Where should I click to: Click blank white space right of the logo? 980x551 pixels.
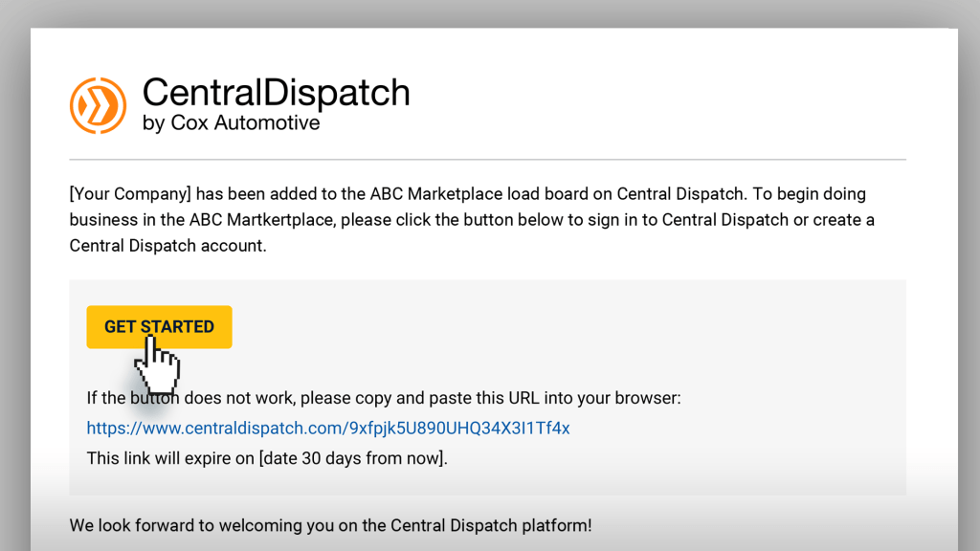tap(670, 100)
